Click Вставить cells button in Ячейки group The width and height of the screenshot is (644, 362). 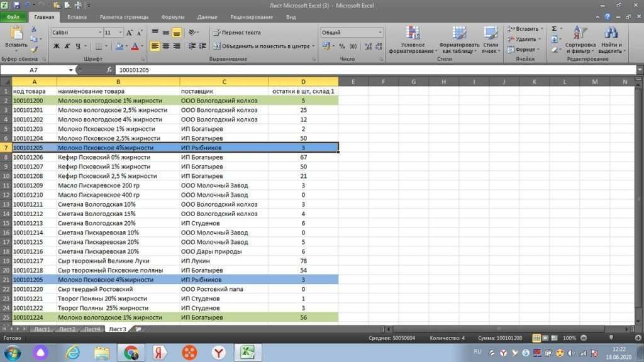525,29
